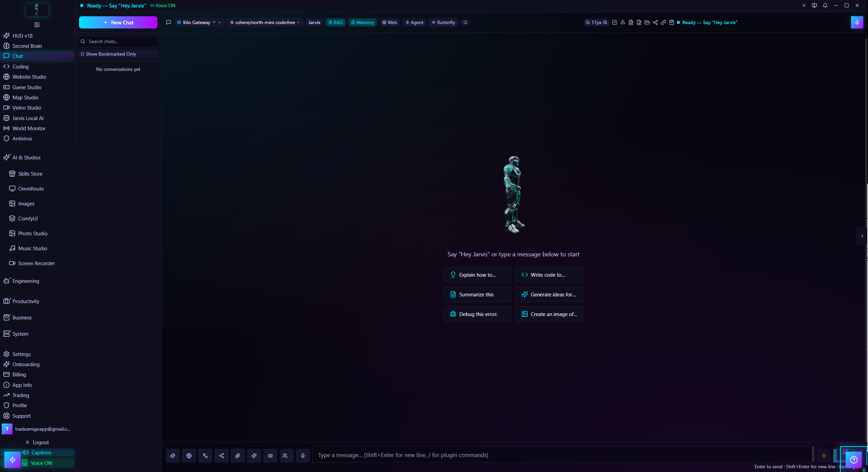Image resolution: width=868 pixels, height=472 pixels.
Task: Expand the right side panel chevron
Action: click(x=862, y=236)
